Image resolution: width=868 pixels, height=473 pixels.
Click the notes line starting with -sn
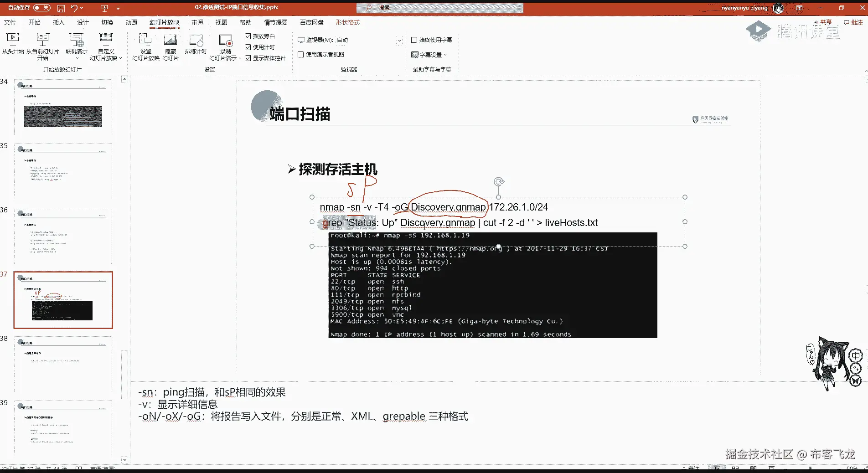click(212, 392)
